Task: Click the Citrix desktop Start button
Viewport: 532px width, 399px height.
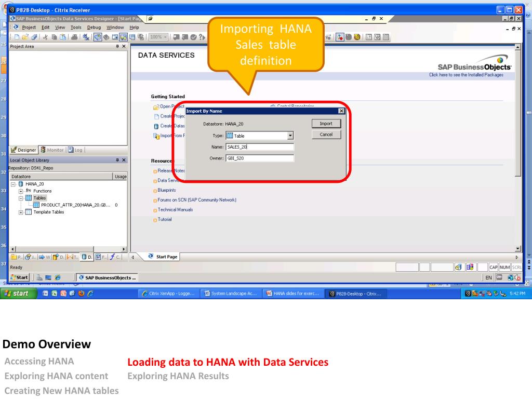Action: coord(19,277)
